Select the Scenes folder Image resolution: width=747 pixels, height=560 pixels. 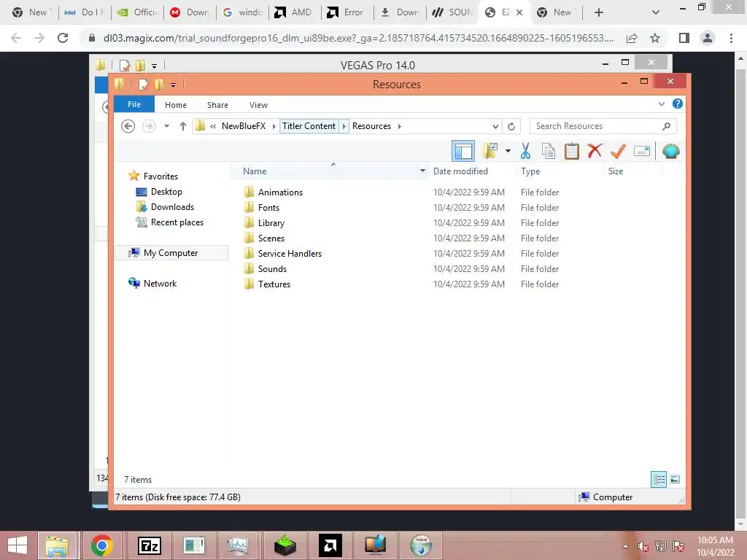271,238
